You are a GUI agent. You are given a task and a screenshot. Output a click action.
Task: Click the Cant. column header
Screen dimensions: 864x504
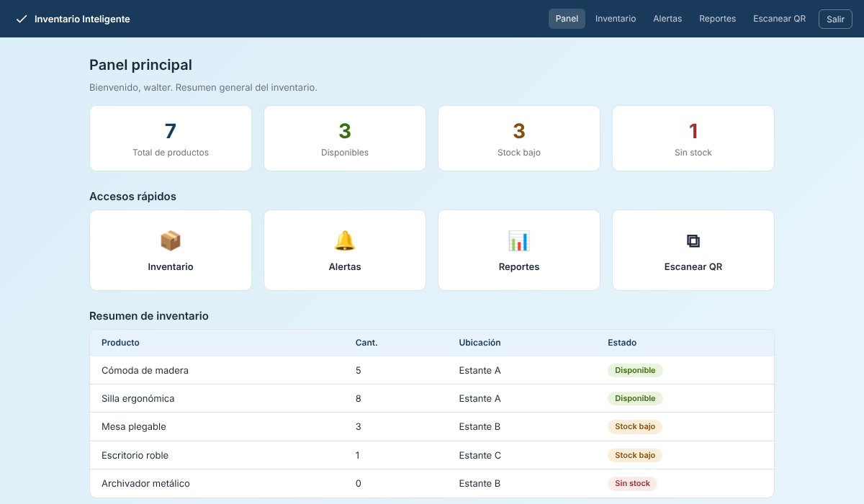(366, 343)
